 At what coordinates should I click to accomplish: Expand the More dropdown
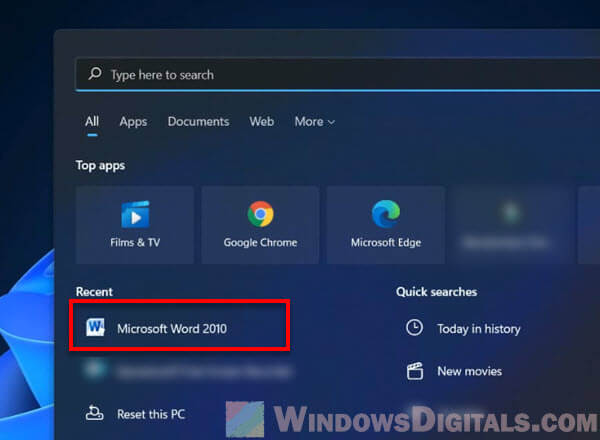click(x=315, y=122)
